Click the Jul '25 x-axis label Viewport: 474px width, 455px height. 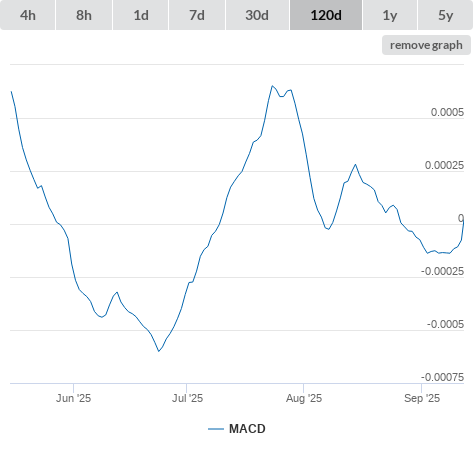(187, 398)
